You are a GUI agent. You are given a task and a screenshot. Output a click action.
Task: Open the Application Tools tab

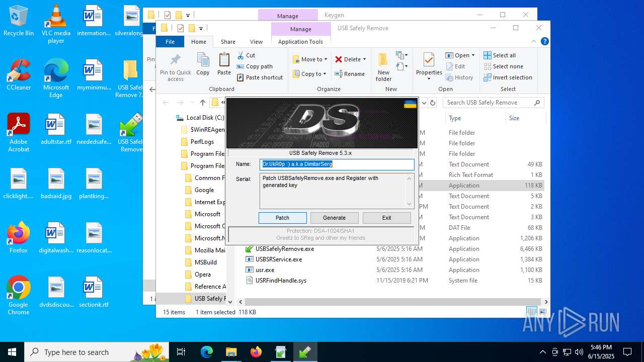click(x=300, y=42)
